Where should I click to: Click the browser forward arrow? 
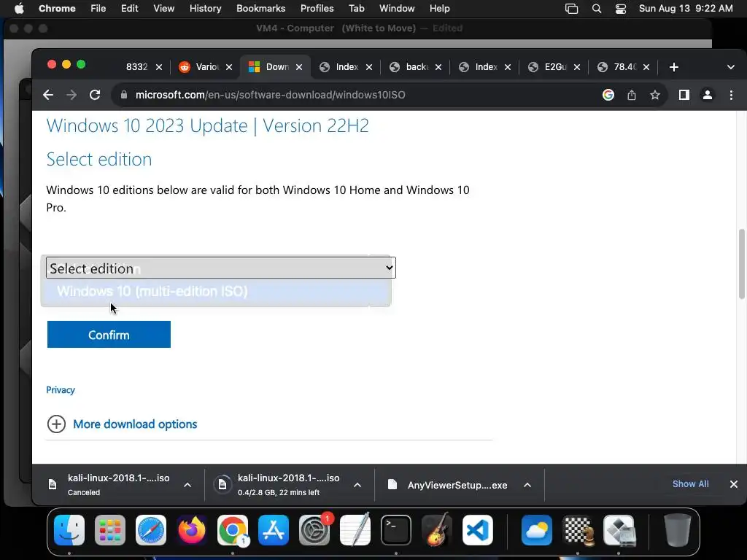pos(71,95)
